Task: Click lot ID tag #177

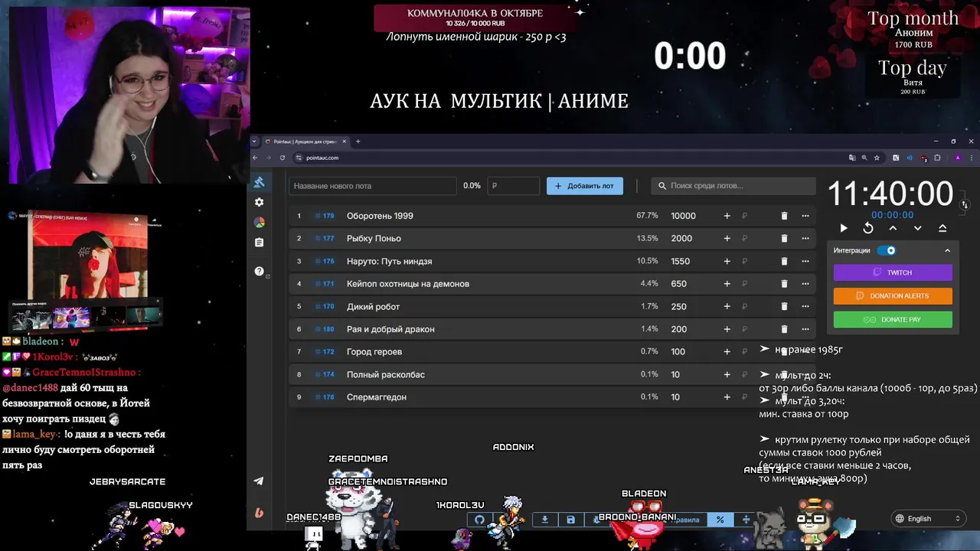Action: (x=325, y=239)
